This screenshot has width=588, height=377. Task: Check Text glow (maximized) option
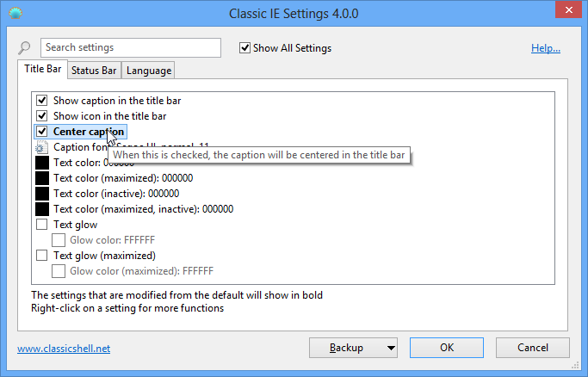click(x=42, y=256)
